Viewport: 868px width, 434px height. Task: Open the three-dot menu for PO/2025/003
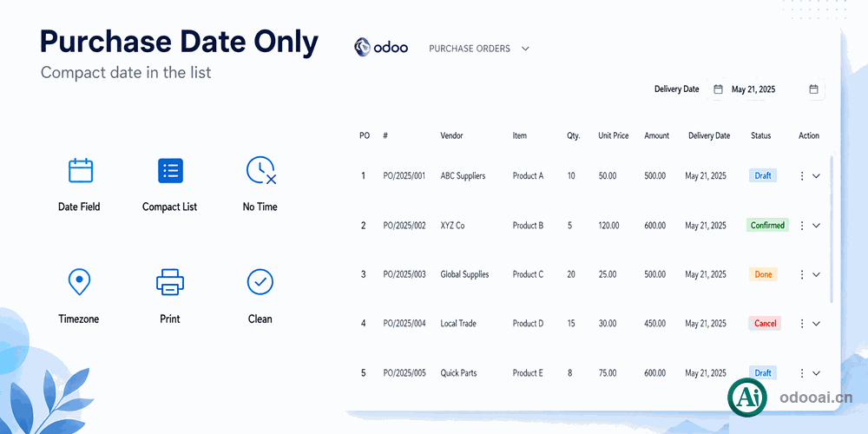[801, 274]
